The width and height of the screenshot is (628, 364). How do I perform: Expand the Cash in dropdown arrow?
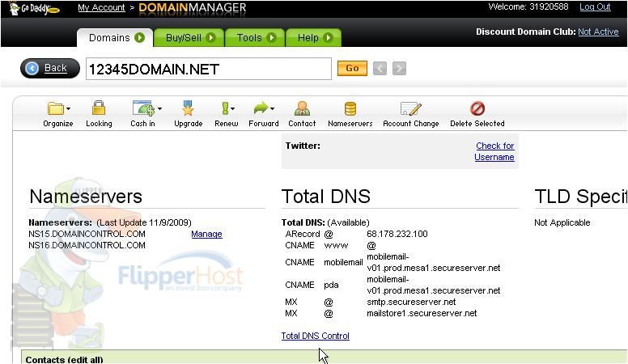159,109
